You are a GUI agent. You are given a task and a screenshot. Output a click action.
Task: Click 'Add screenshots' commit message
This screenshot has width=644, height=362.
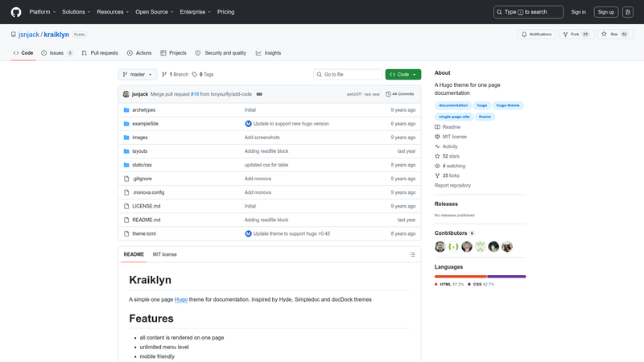pyautogui.click(x=262, y=138)
